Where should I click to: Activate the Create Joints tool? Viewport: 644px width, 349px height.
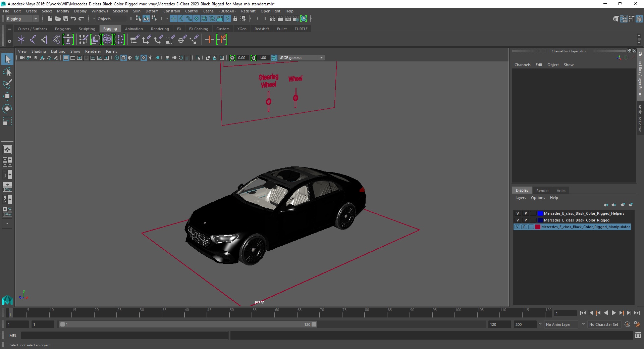click(x=33, y=40)
